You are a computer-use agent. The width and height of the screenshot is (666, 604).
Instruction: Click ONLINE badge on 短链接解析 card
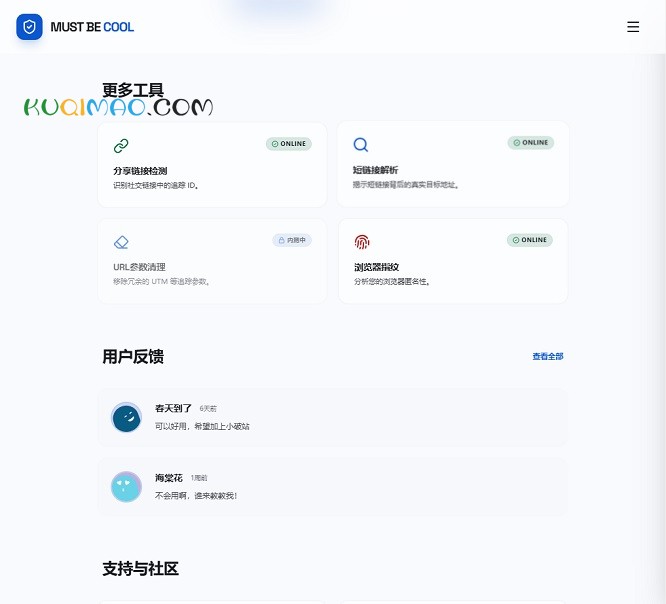point(531,143)
